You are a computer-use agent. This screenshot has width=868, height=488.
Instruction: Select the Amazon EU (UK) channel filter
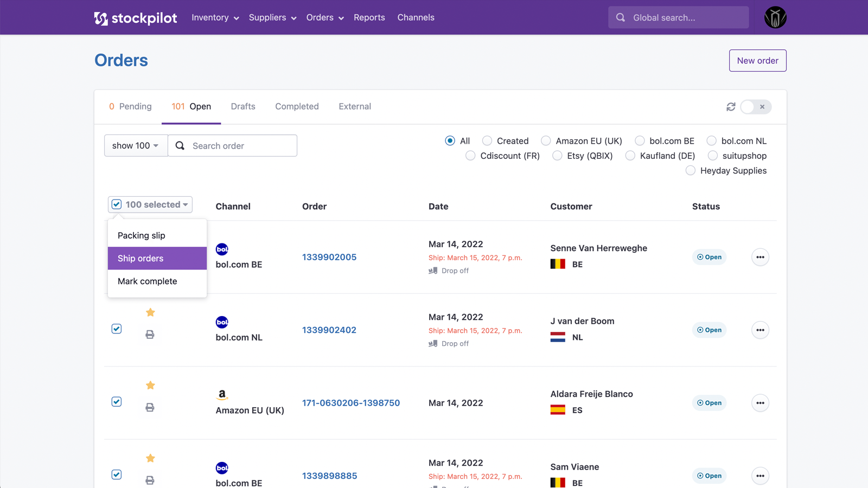coord(546,141)
